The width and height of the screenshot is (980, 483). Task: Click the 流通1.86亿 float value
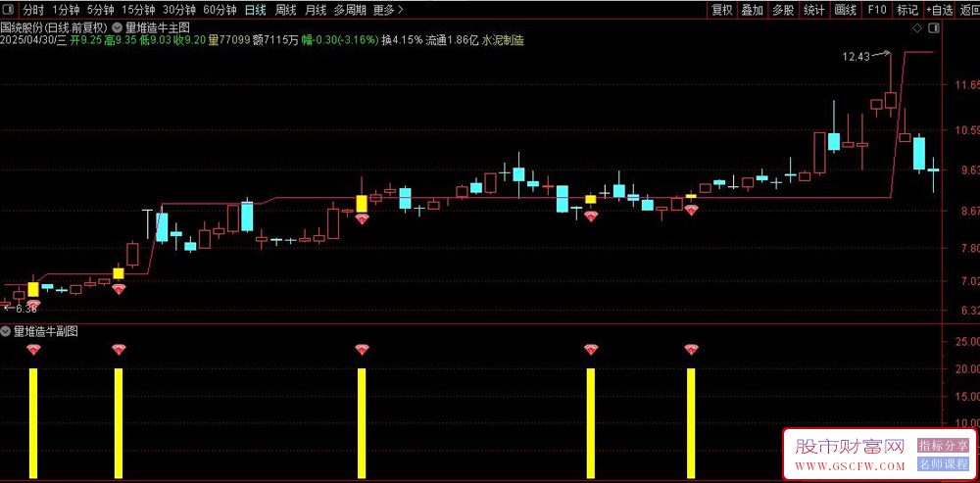[x=452, y=40]
